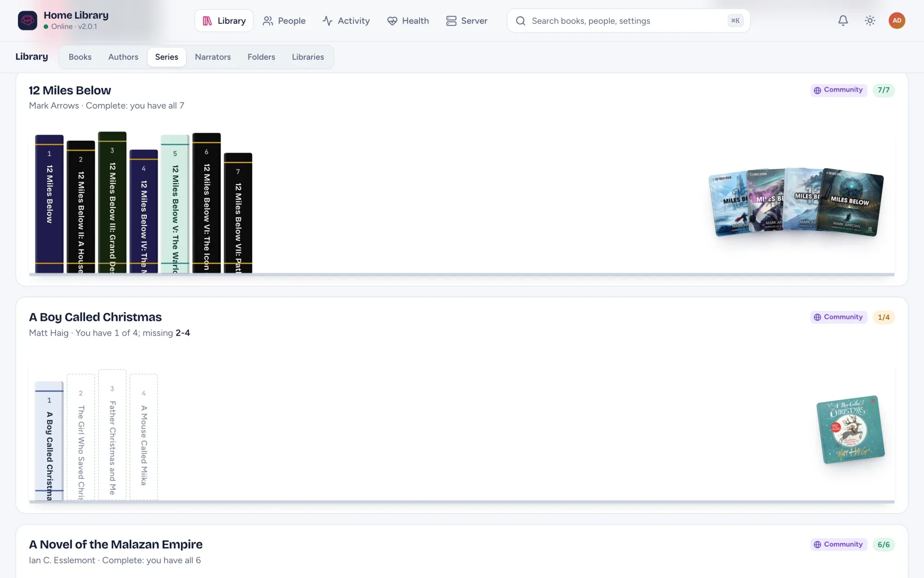Viewport: 924px width, 578px height.
Task: Open 12 Miles Below V light spine
Action: tap(175, 204)
